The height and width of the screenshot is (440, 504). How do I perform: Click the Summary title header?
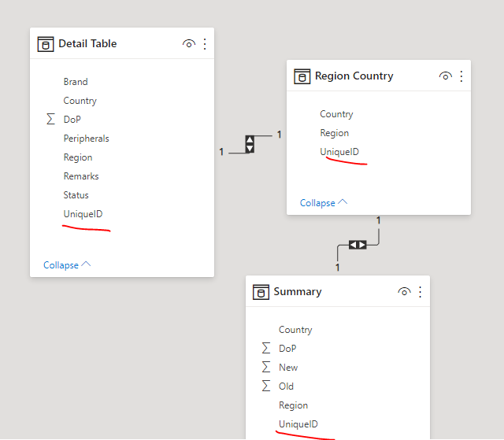[298, 291]
